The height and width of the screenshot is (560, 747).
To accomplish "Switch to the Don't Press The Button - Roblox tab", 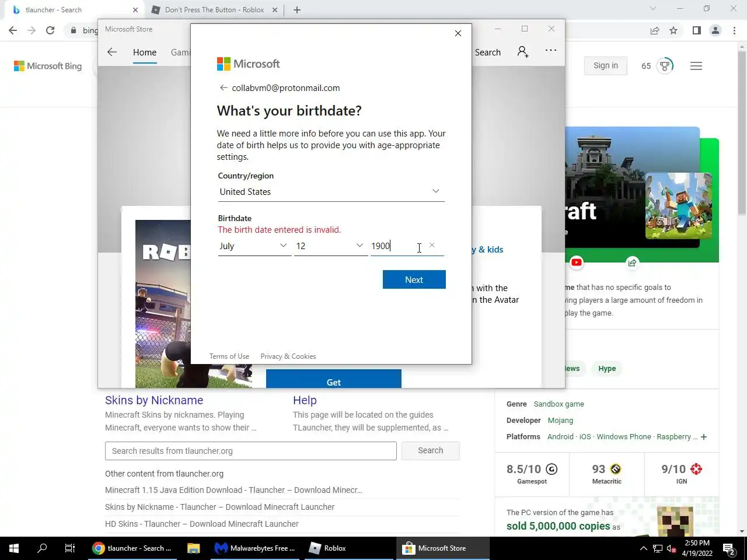I will pyautogui.click(x=214, y=10).
